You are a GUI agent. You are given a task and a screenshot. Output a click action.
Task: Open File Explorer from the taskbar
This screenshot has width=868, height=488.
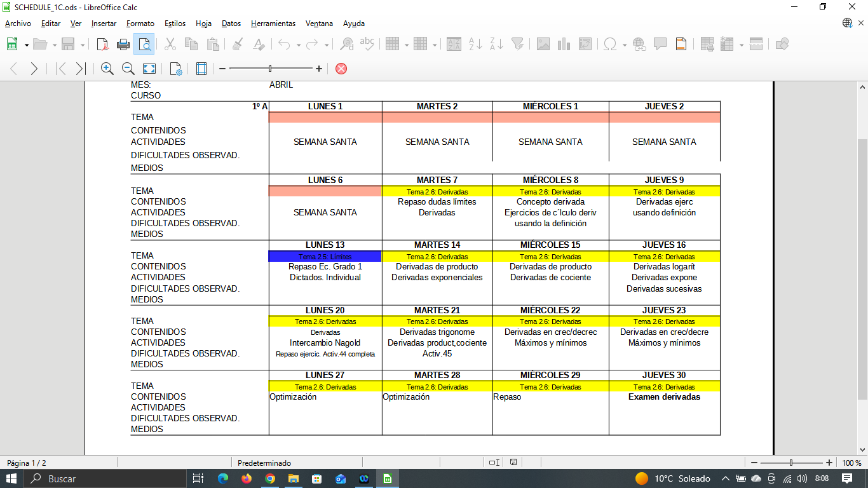pyautogui.click(x=293, y=478)
